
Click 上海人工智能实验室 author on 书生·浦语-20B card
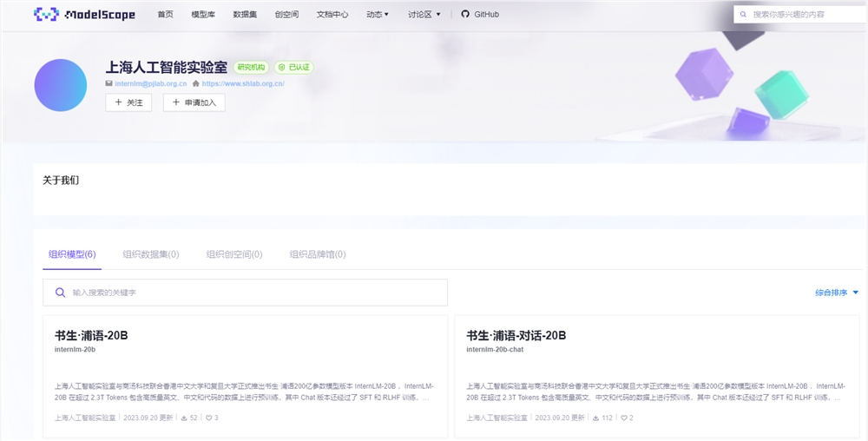(x=85, y=418)
